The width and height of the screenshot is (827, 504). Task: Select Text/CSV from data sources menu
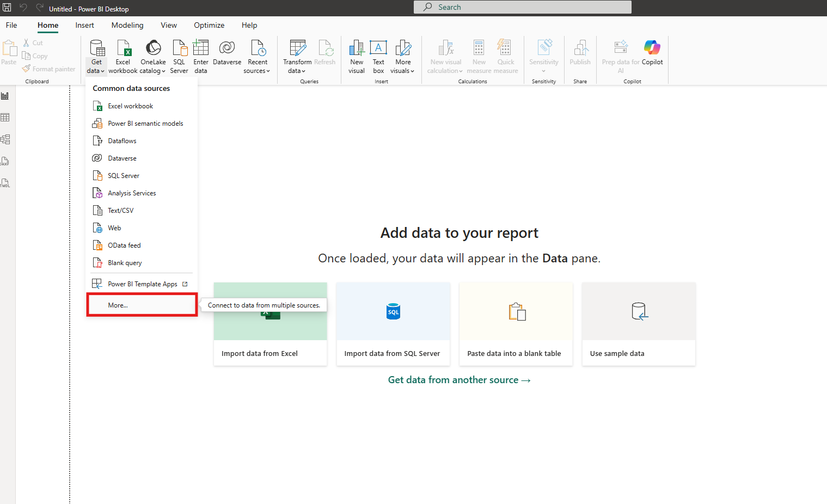(x=121, y=211)
